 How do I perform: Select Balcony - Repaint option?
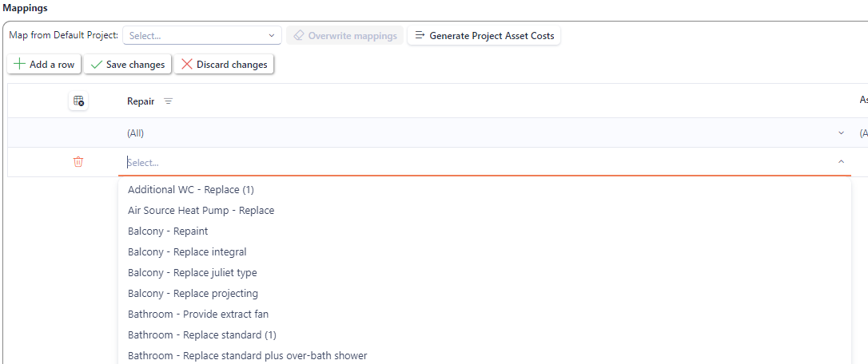[x=168, y=231]
